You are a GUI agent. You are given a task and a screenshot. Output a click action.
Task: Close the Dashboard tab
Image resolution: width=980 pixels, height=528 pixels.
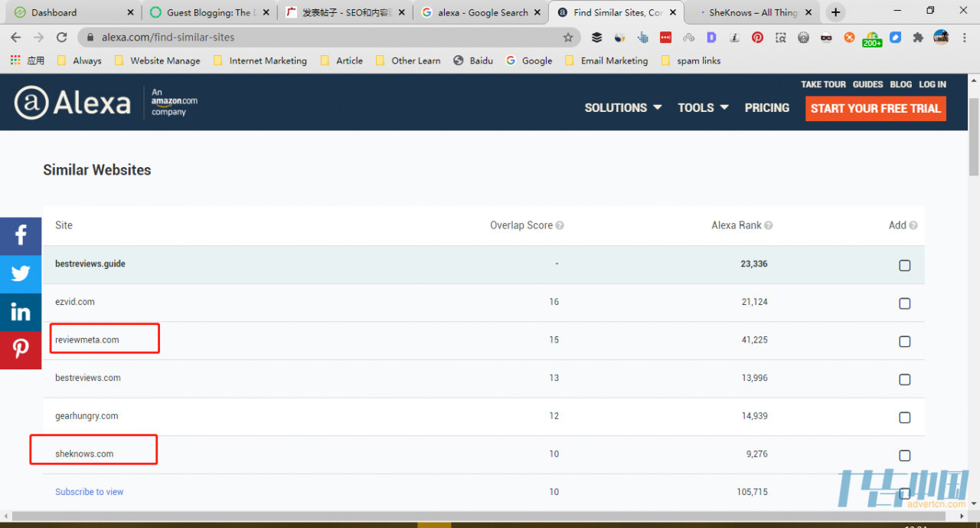tap(129, 12)
